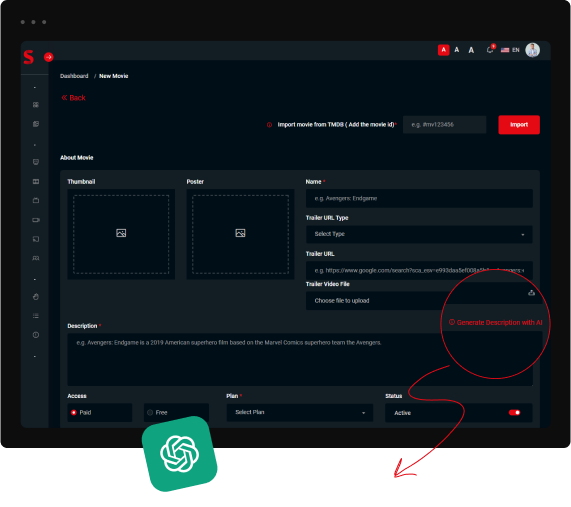This screenshot has width=571, height=507.
Task: Focus the movie Name input field
Action: (x=419, y=199)
